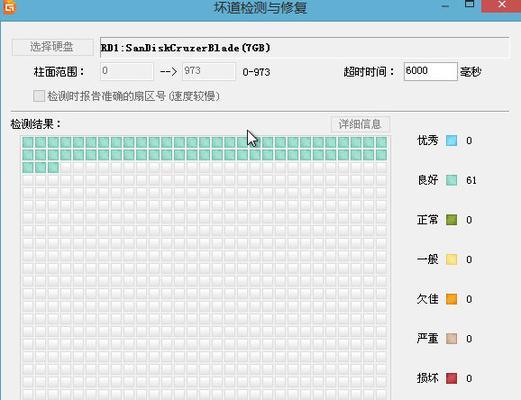Click the 超时时间 field showing 6000

(x=430, y=71)
